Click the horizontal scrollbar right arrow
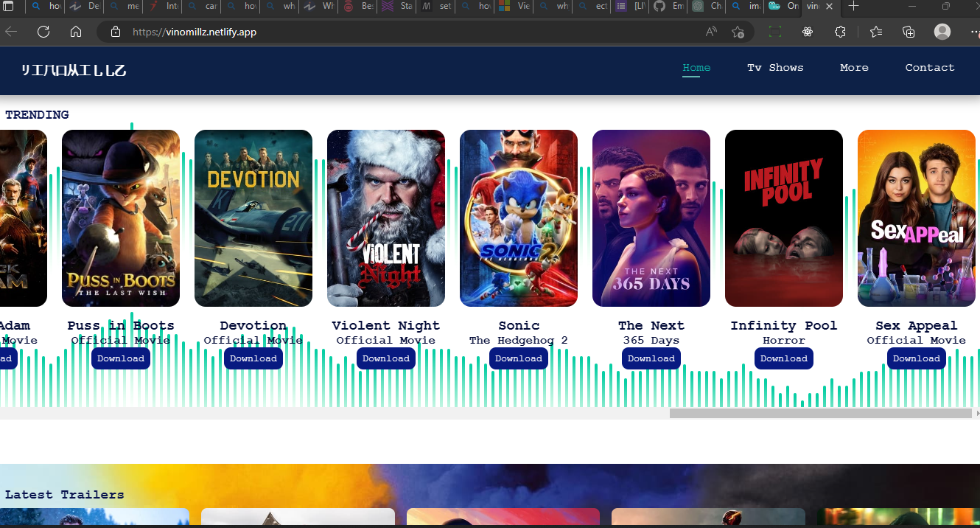The image size is (980, 528). click(x=977, y=414)
